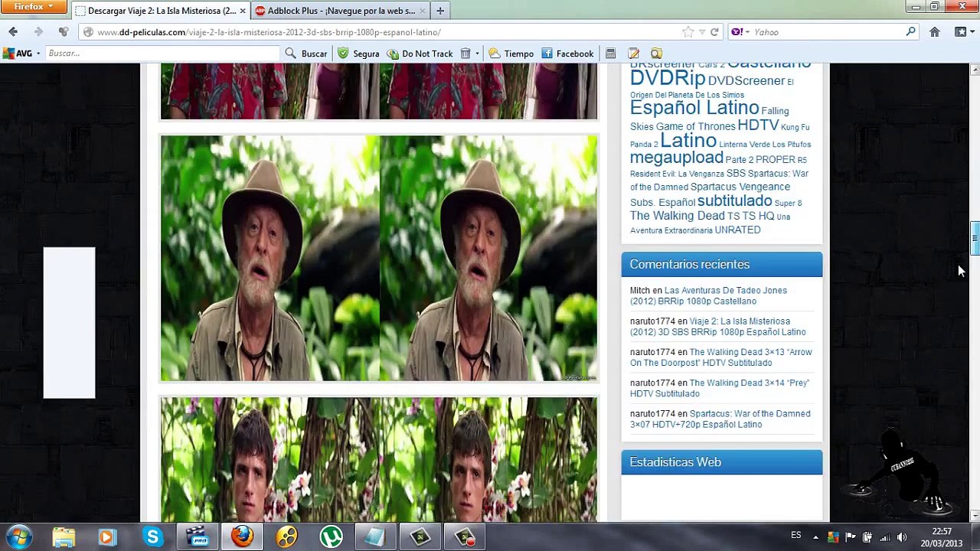Open the Firefox application menu

coord(34,7)
